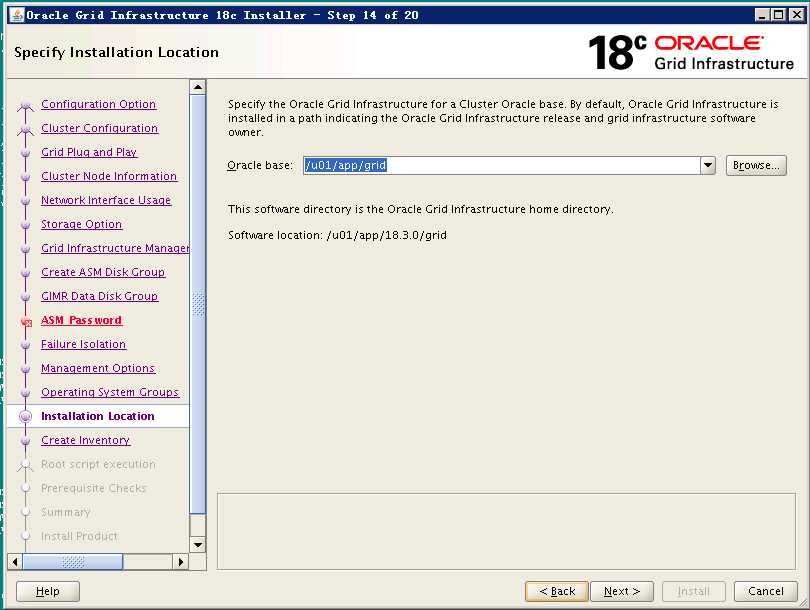The width and height of the screenshot is (810, 610).
Task: Go to Operating System Groups step
Action: pos(110,392)
